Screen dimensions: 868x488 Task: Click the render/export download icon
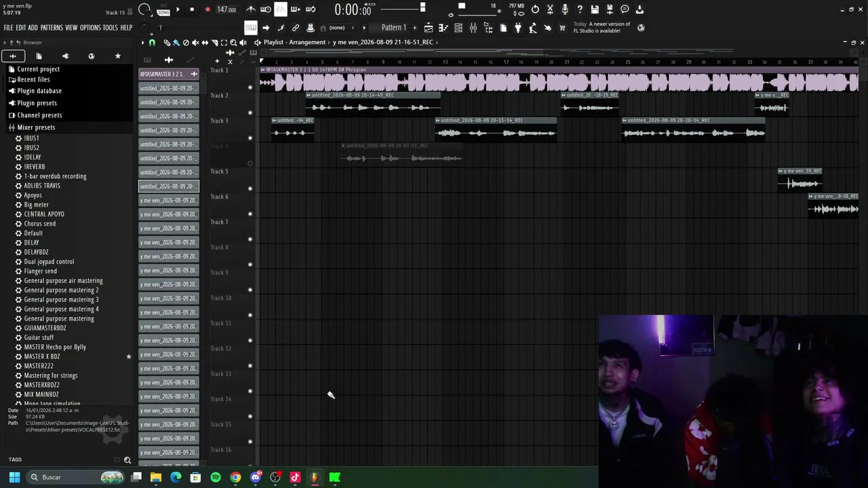coord(639,9)
